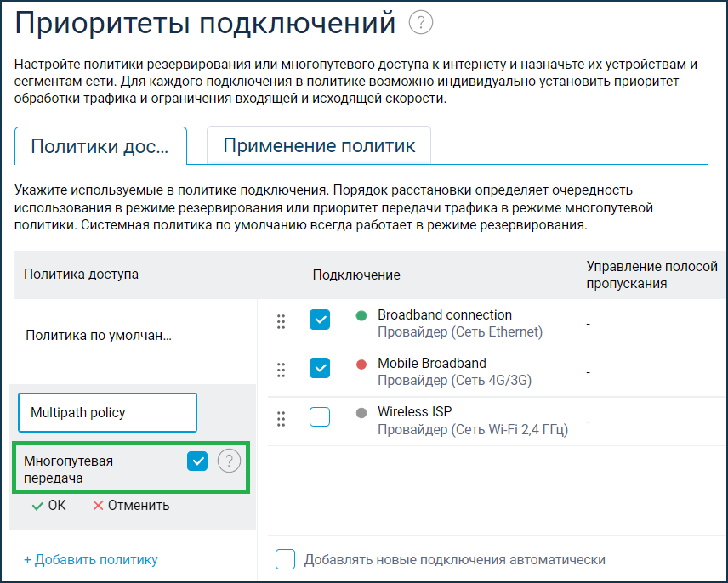Uncheck the Broadband connection checkbox

tap(320, 320)
